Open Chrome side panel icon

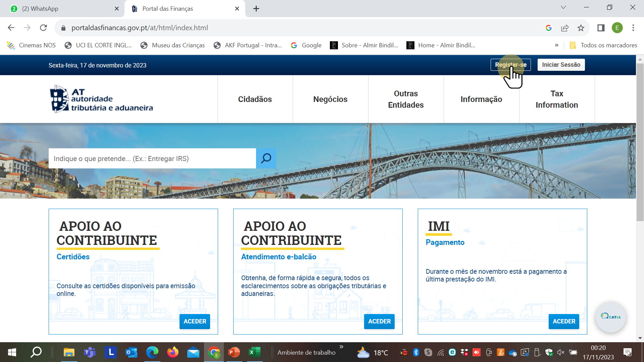(601, 28)
